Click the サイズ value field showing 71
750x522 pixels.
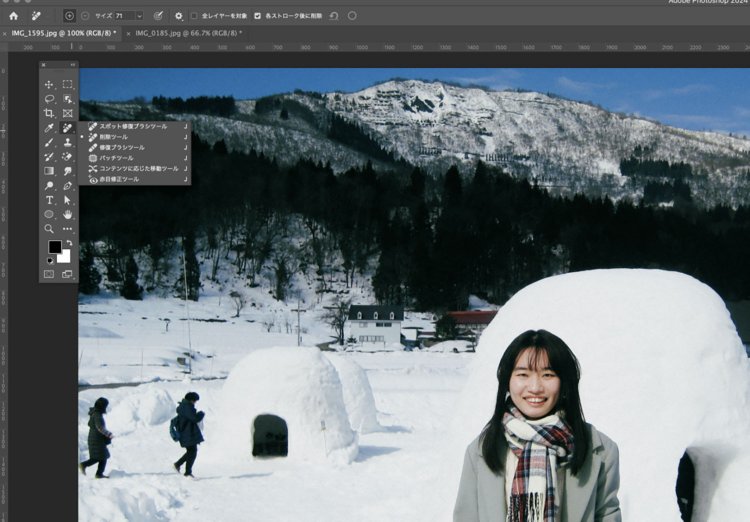(x=124, y=16)
